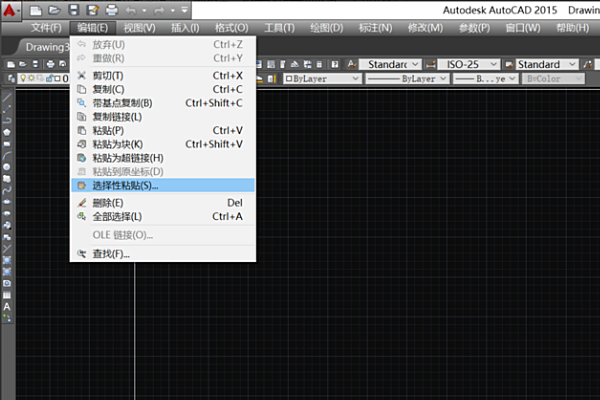Expand the Customize Quick Access Toolbar arrow
The image size is (600, 400).
184,10
